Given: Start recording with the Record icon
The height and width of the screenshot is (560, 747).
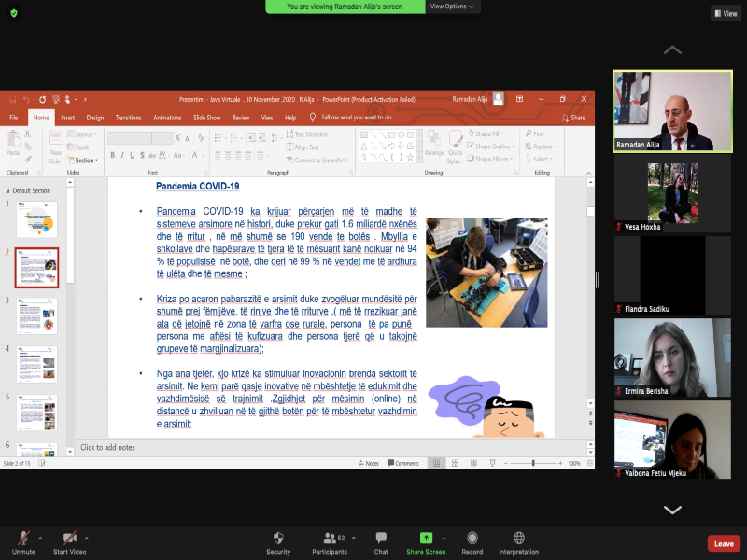Looking at the screenshot, I should (472, 539).
